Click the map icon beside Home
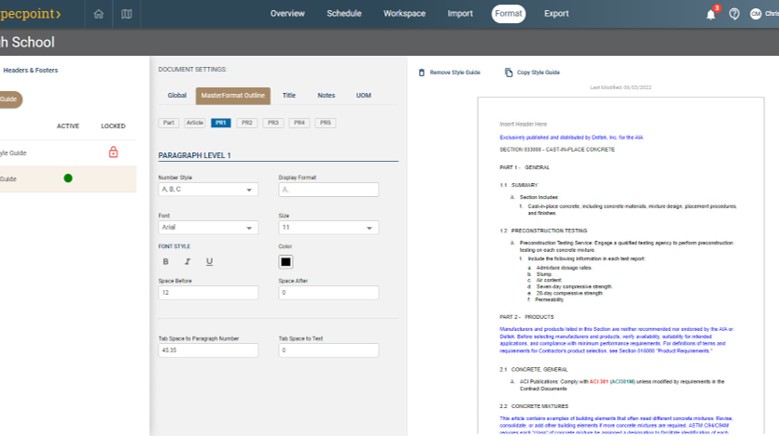 (x=126, y=14)
